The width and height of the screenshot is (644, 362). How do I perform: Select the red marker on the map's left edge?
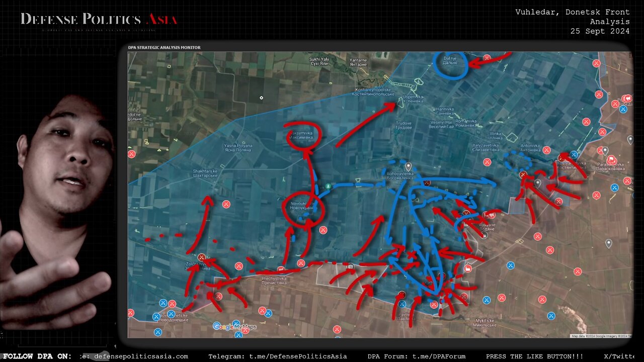[131, 154]
